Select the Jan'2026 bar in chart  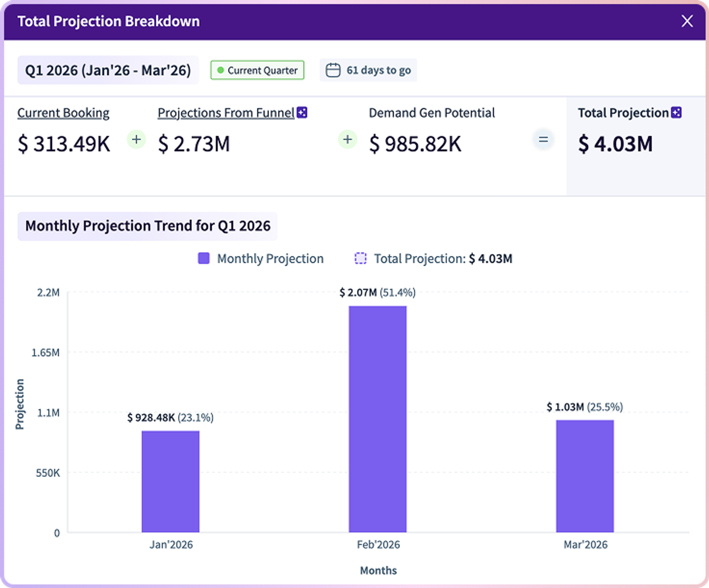click(x=171, y=482)
